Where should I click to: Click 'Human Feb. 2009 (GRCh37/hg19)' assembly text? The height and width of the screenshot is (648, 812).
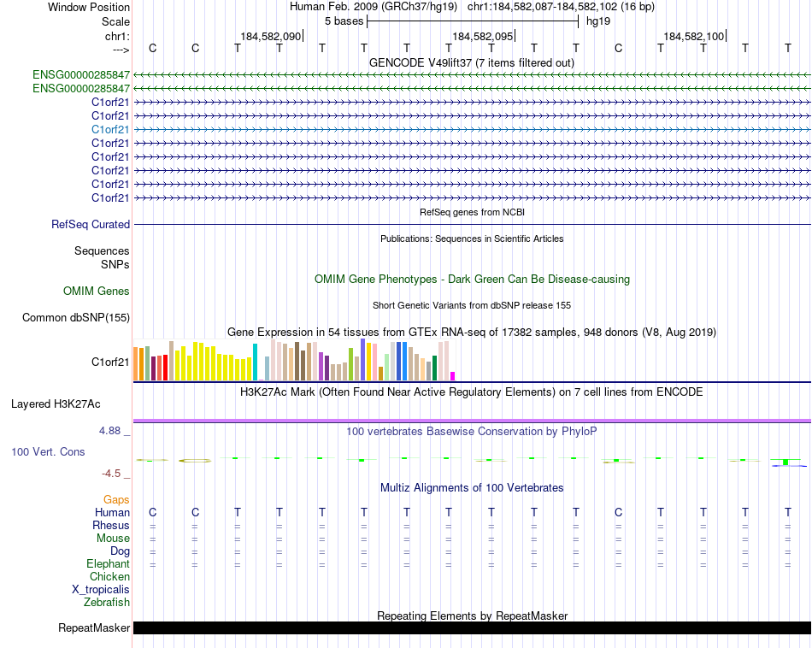point(374,7)
